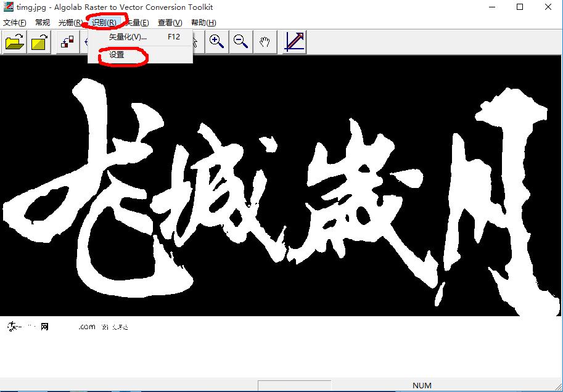Open the circled 设置 settings entry
Image resolution: width=563 pixels, height=392 pixels.
[x=117, y=55]
